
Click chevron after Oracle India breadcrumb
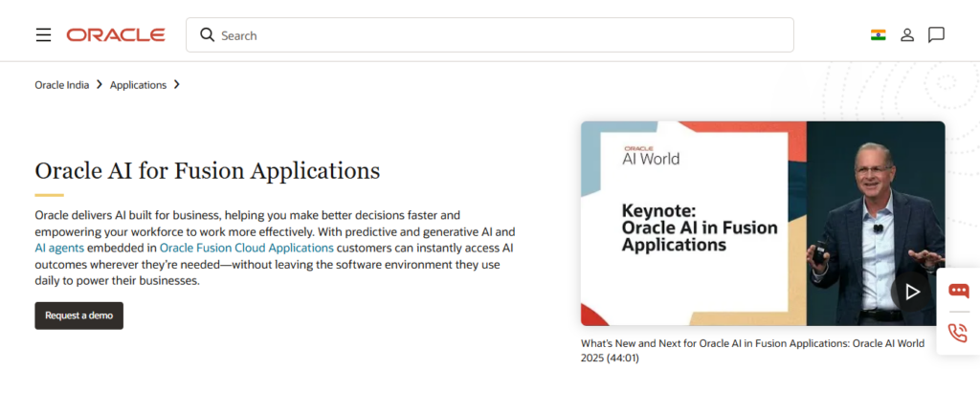tap(100, 84)
